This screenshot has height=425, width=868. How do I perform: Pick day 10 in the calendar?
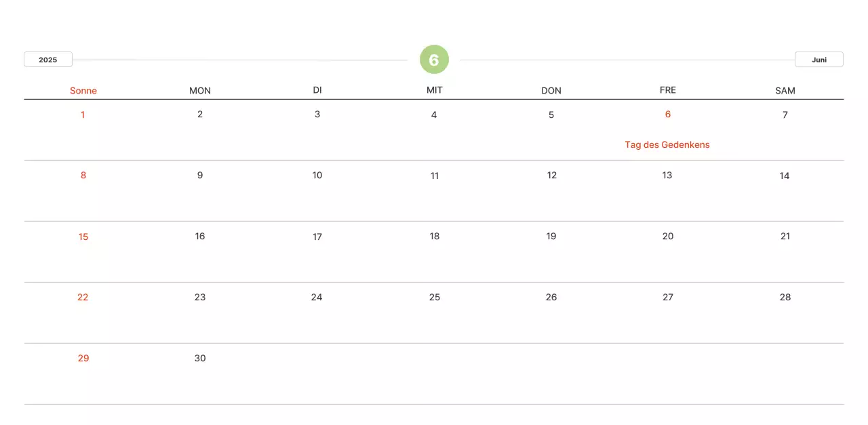[317, 176]
